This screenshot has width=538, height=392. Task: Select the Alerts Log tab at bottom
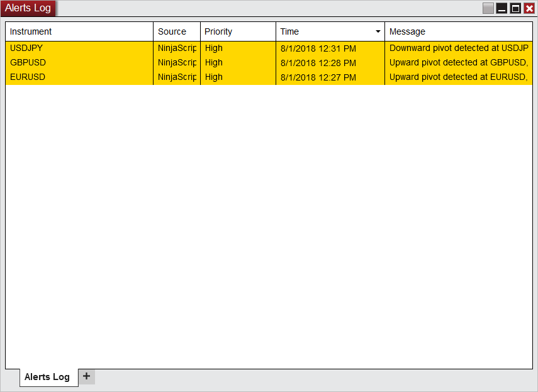point(48,377)
